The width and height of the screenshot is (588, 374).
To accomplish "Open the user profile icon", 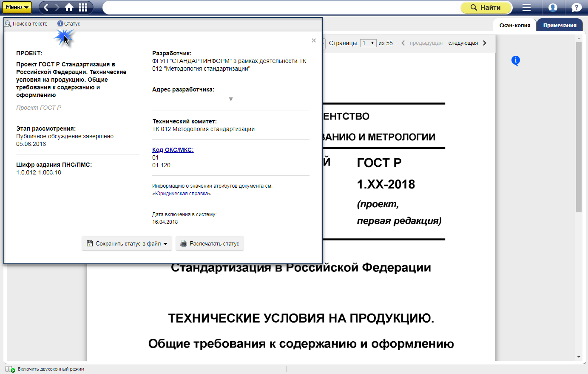I will click(x=553, y=7).
